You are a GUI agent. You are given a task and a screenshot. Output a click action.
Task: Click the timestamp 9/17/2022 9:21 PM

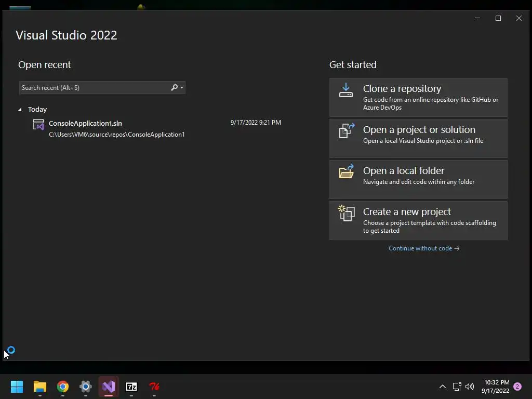click(256, 123)
